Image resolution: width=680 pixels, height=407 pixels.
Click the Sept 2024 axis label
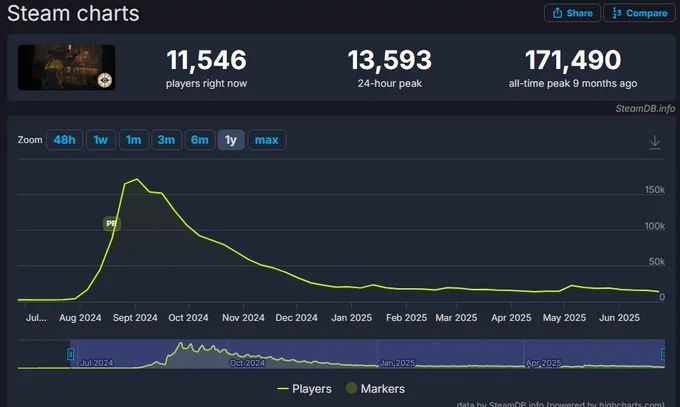pos(135,318)
